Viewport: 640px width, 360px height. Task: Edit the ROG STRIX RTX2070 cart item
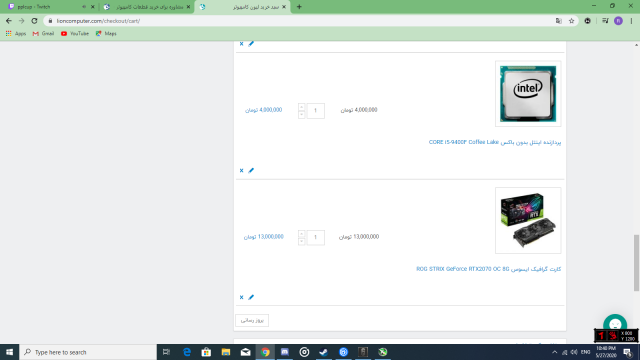(251, 297)
